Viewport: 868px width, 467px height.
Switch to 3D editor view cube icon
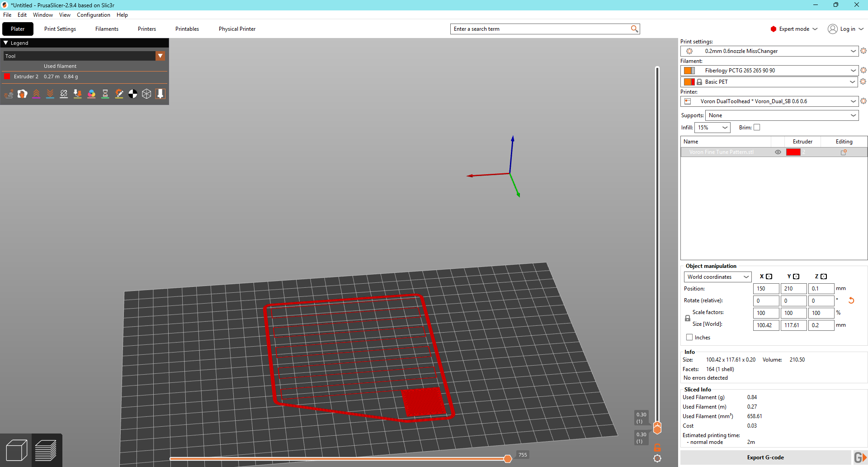16,451
